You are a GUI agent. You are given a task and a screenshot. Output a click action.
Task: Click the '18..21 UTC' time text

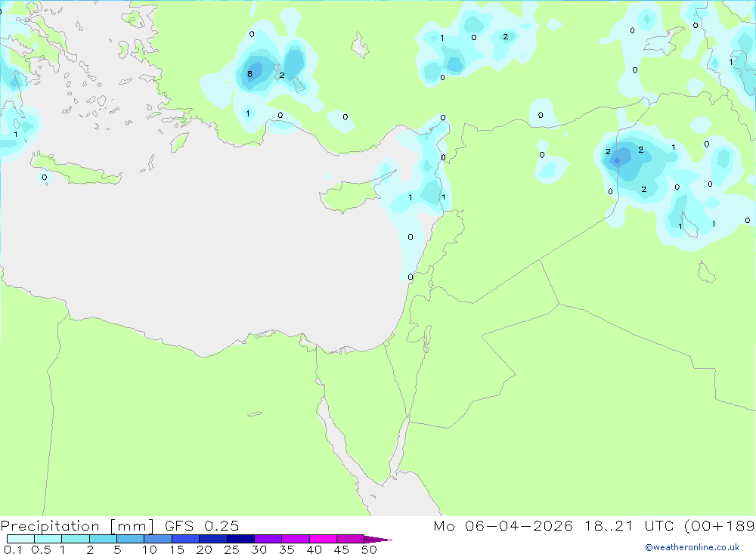point(631,526)
